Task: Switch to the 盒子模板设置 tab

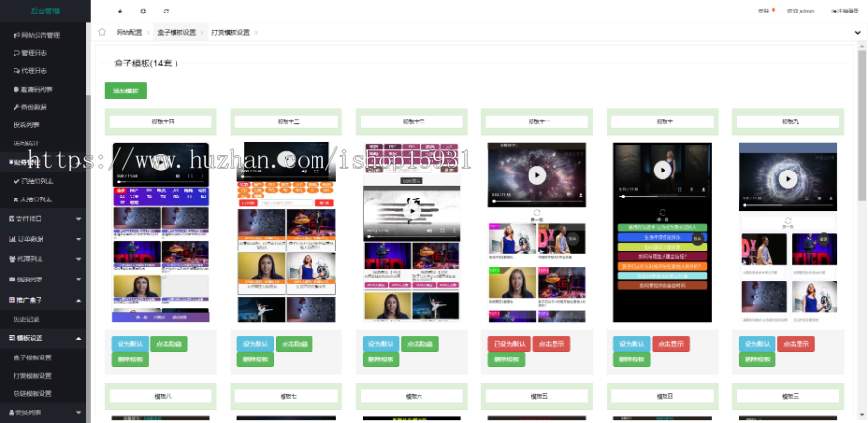Action: tap(176, 33)
